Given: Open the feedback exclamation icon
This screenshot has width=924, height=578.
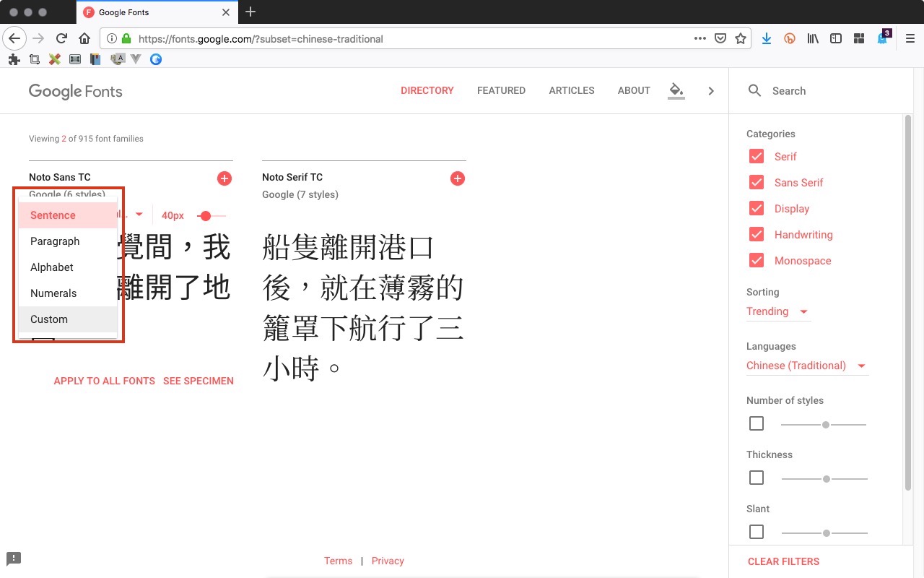Looking at the screenshot, I should (14, 558).
